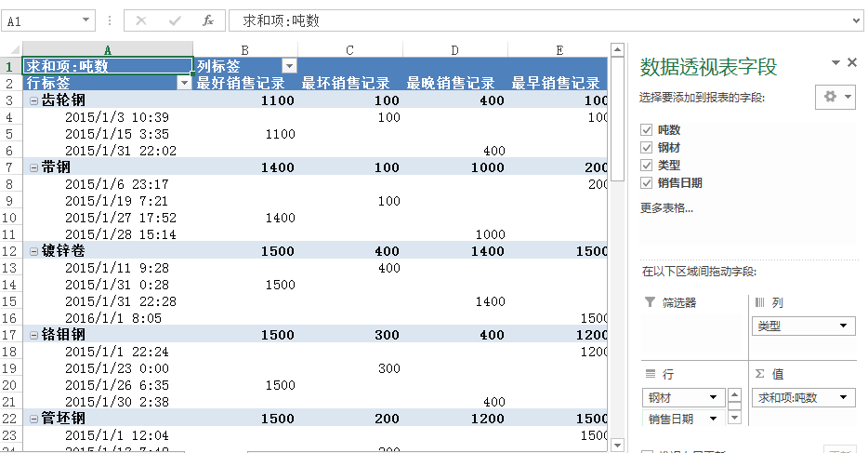Click the confirm checkmark icon in formula bar
This screenshot has width=868, height=453.
pyautogui.click(x=175, y=21)
